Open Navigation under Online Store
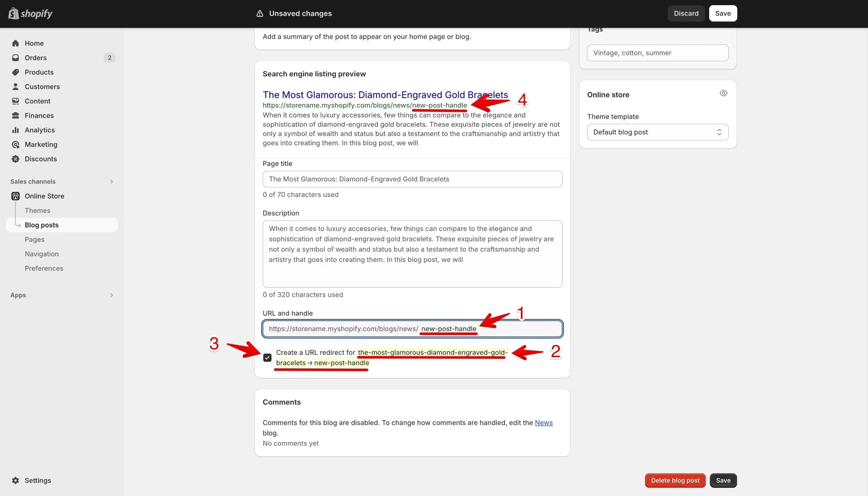This screenshot has height=496, width=868. pos(42,254)
